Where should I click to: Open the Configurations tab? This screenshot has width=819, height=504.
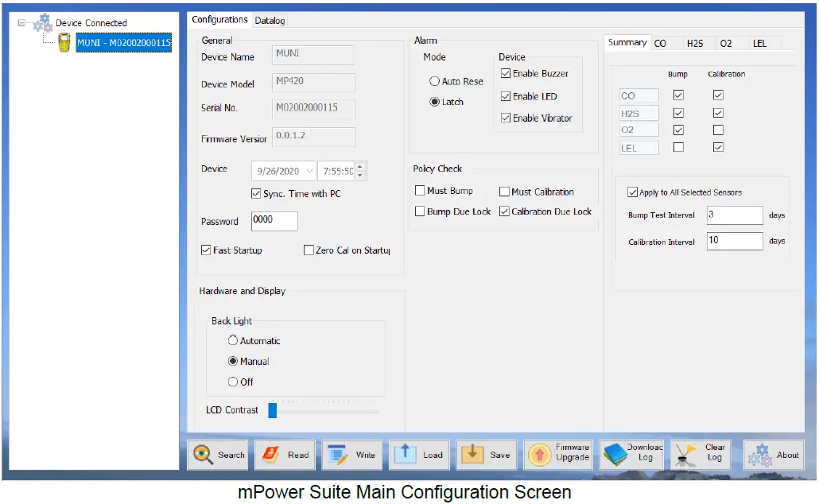pyautogui.click(x=219, y=19)
